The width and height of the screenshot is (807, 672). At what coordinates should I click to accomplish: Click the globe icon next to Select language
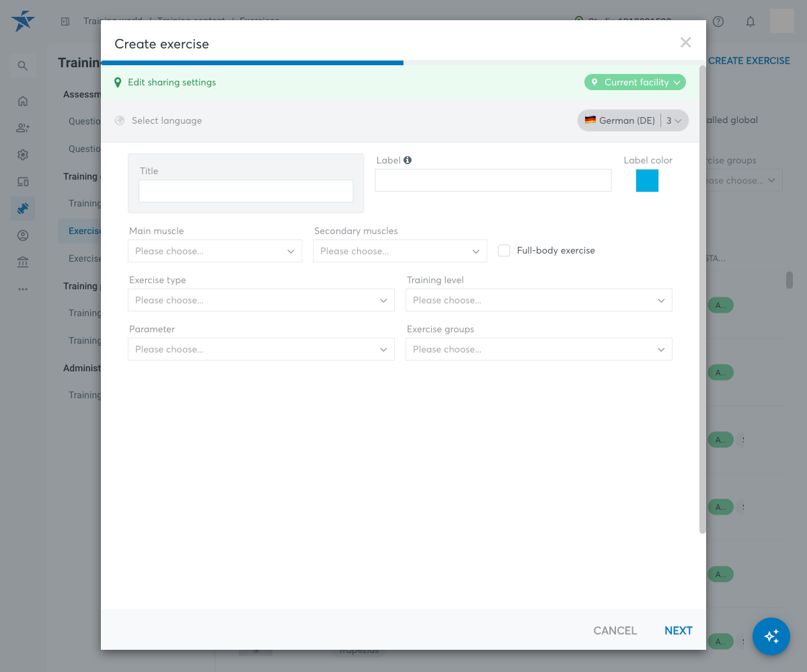click(120, 120)
